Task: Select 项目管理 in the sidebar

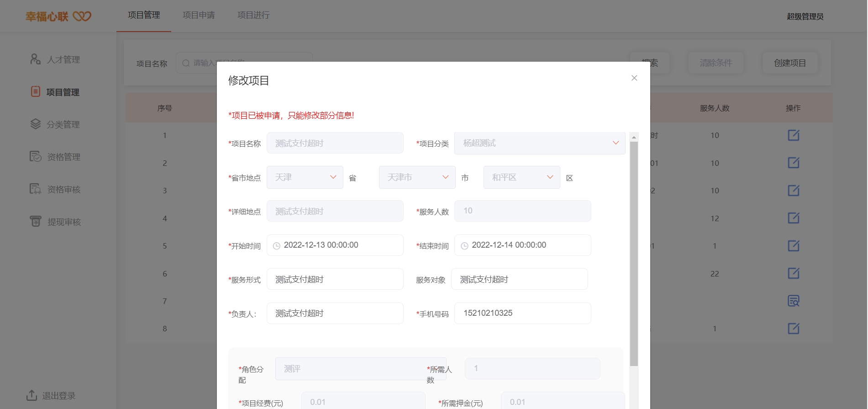Action: [63, 92]
